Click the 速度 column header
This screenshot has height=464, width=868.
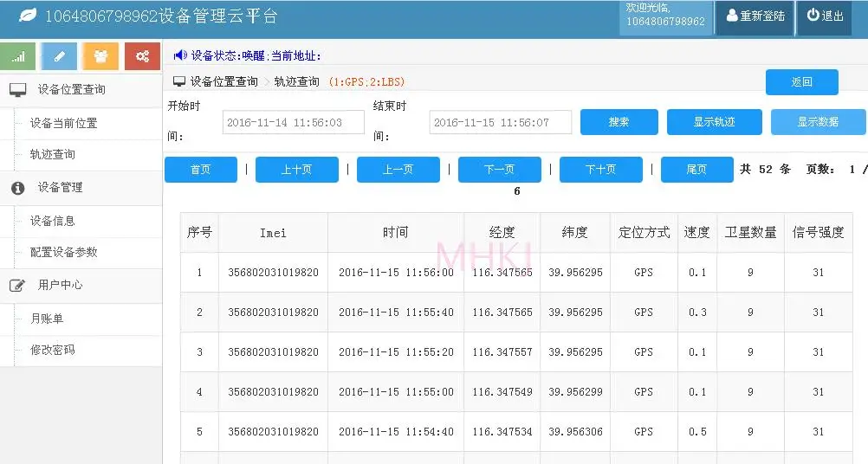[697, 232]
